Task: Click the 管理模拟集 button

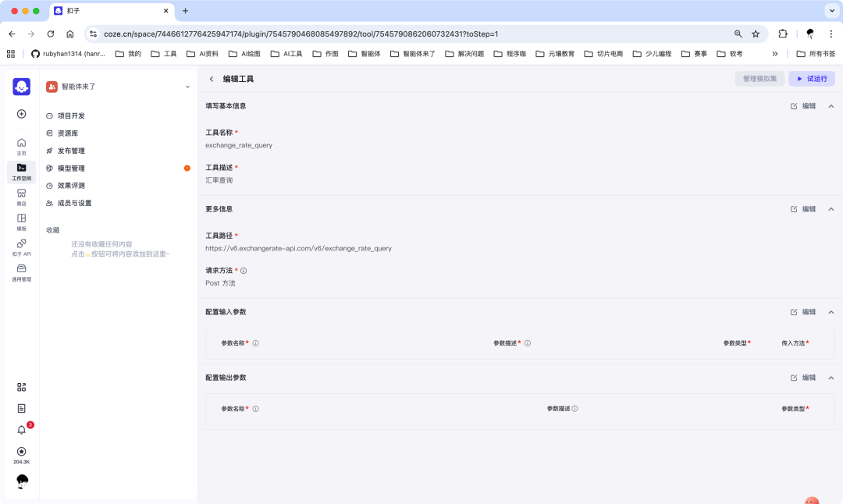Action: (759, 79)
